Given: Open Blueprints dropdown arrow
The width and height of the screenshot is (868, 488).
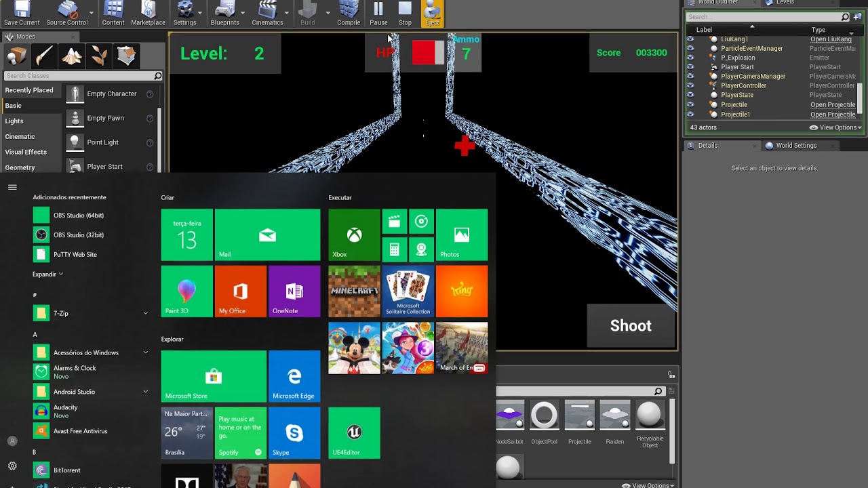Looking at the screenshot, I should [x=243, y=12].
